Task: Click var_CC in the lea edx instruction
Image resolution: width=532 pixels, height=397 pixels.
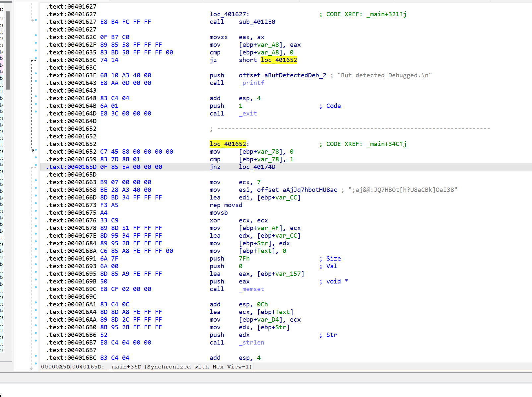Action: [286, 236]
